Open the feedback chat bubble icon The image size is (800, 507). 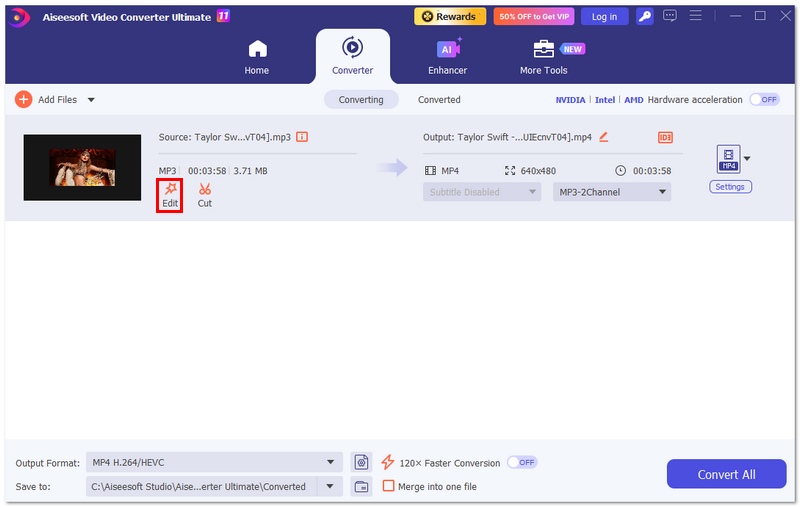(x=670, y=16)
